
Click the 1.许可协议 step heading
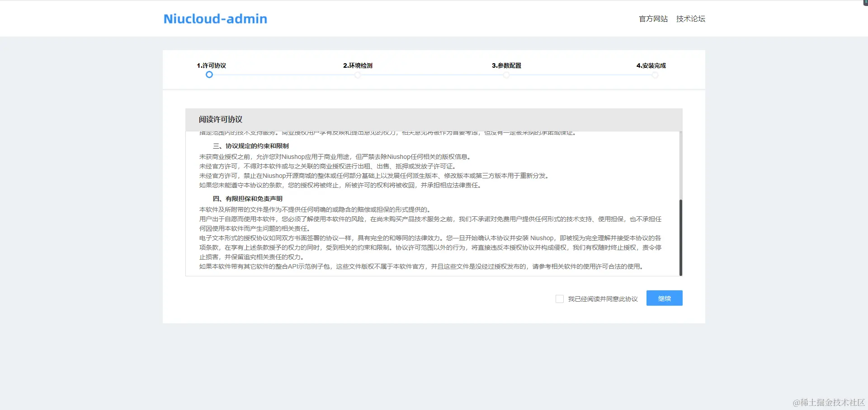[x=211, y=65]
